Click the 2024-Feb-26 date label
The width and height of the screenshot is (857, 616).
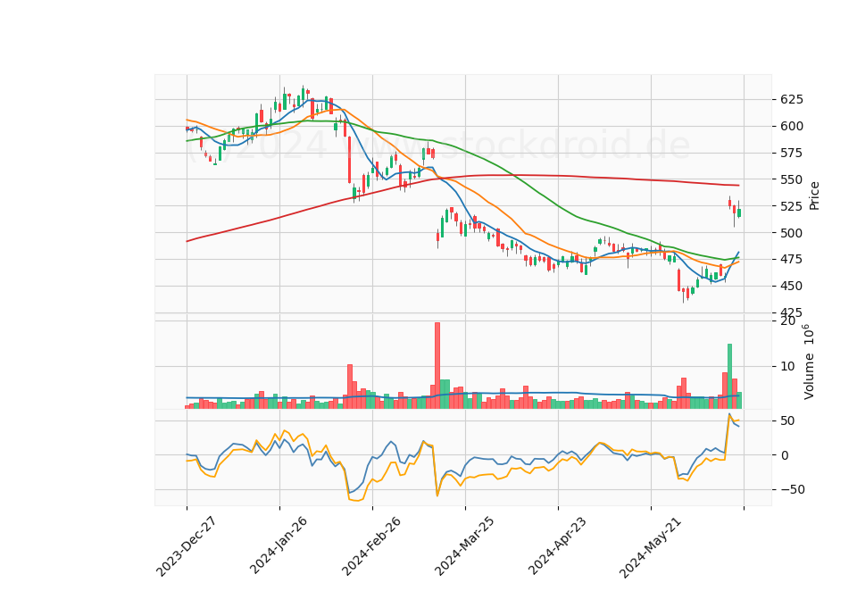[371, 546]
